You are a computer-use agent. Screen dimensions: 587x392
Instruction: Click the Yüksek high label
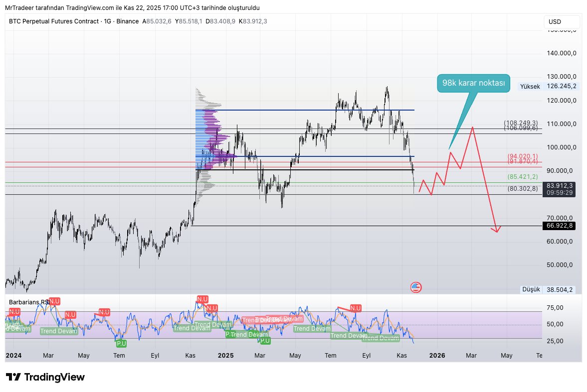pyautogui.click(x=530, y=86)
